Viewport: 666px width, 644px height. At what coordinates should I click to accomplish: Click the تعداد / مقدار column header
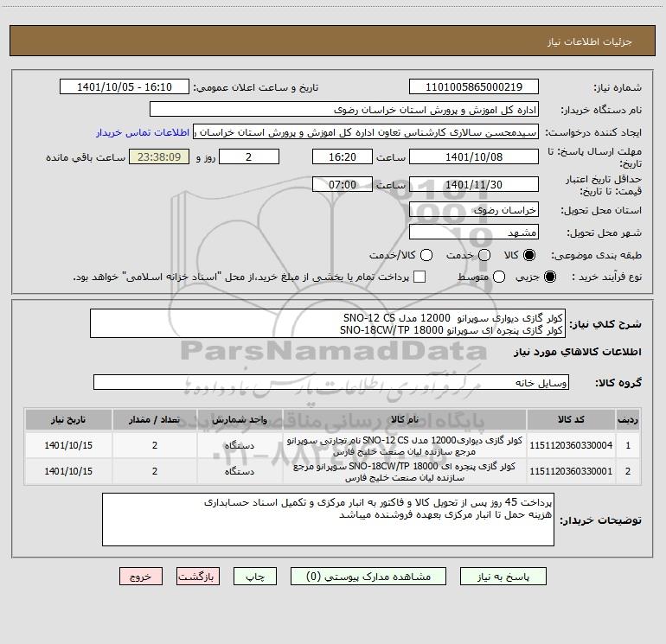pos(155,420)
